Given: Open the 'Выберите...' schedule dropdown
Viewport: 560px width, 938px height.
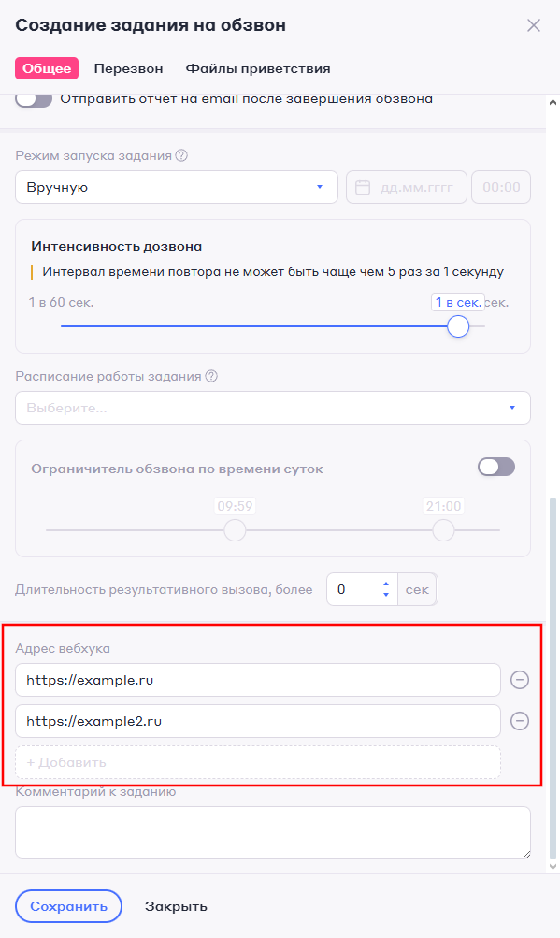Looking at the screenshot, I should tap(271, 407).
